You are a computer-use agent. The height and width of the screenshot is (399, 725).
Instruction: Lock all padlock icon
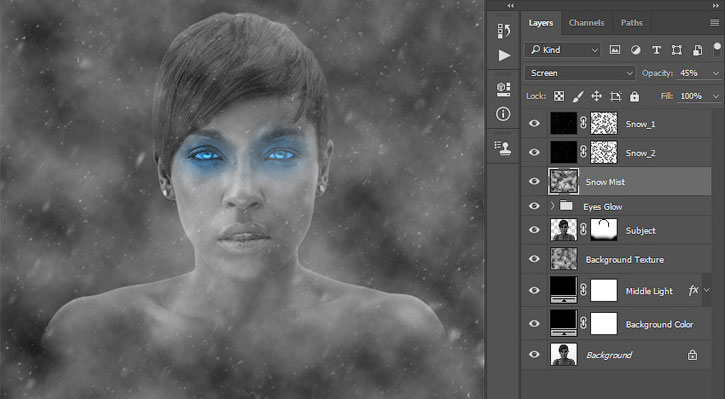(634, 96)
